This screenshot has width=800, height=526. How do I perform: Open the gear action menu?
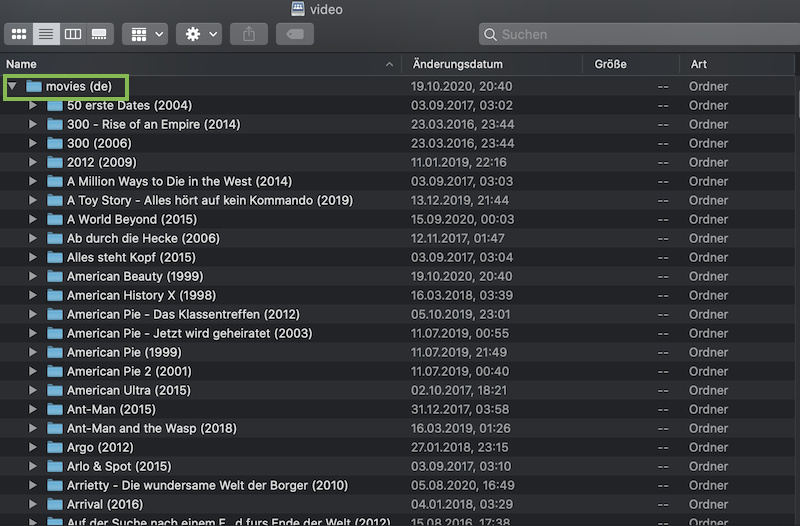199,34
